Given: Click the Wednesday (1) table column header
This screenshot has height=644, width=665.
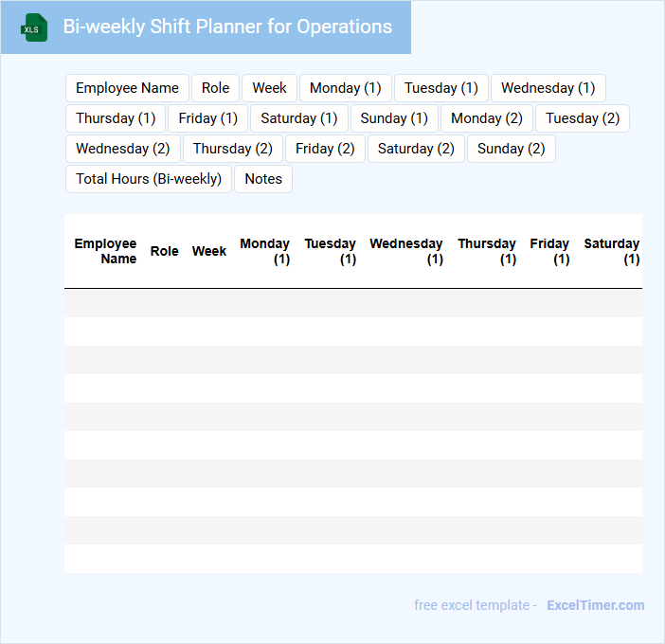Looking at the screenshot, I should pos(406,251).
